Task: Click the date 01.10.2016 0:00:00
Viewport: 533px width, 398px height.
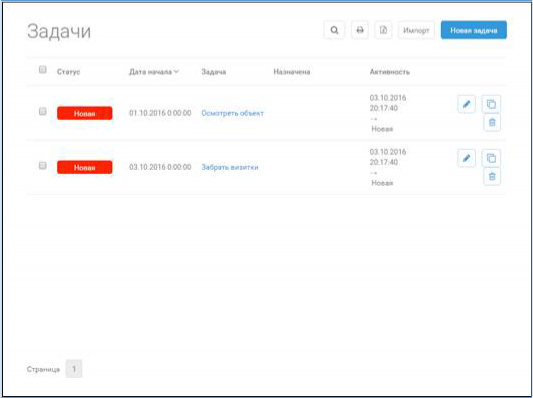Action: click(160, 113)
